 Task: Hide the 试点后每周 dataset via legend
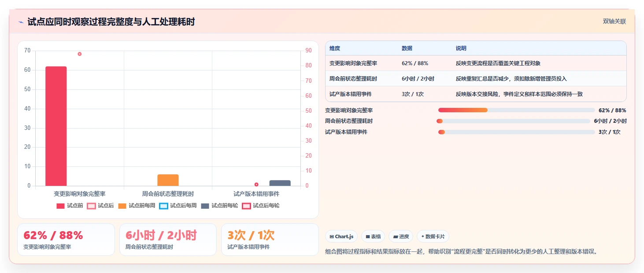coord(178,206)
